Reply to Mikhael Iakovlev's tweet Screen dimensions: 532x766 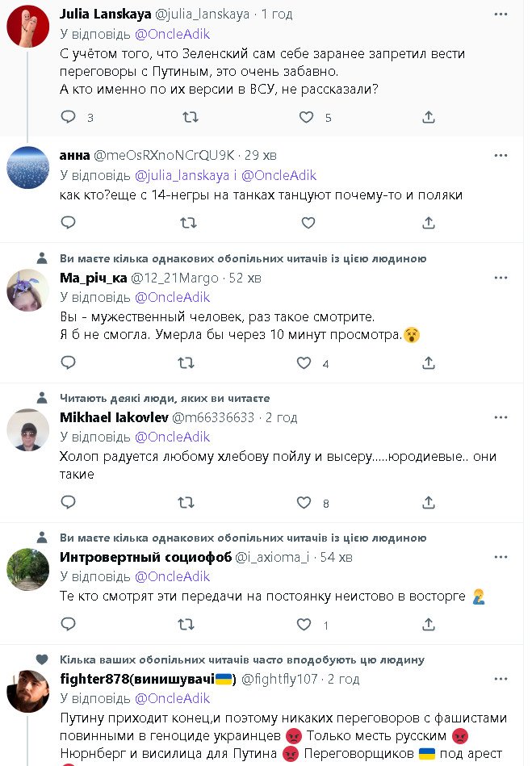point(69,503)
